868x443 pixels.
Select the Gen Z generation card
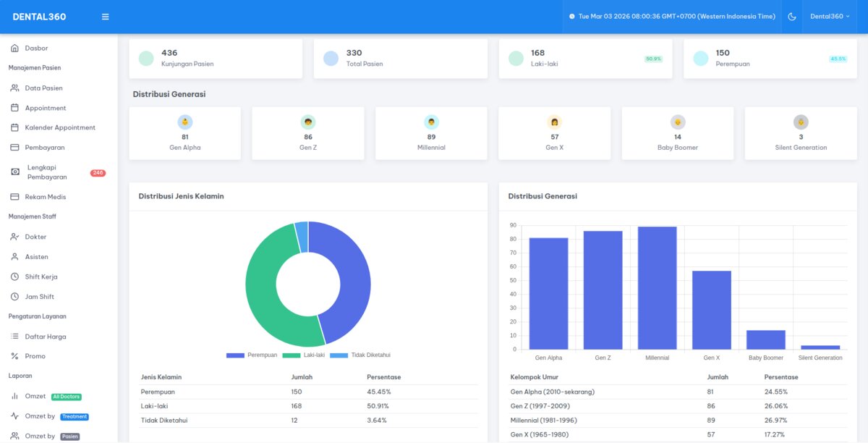click(308, 133)
